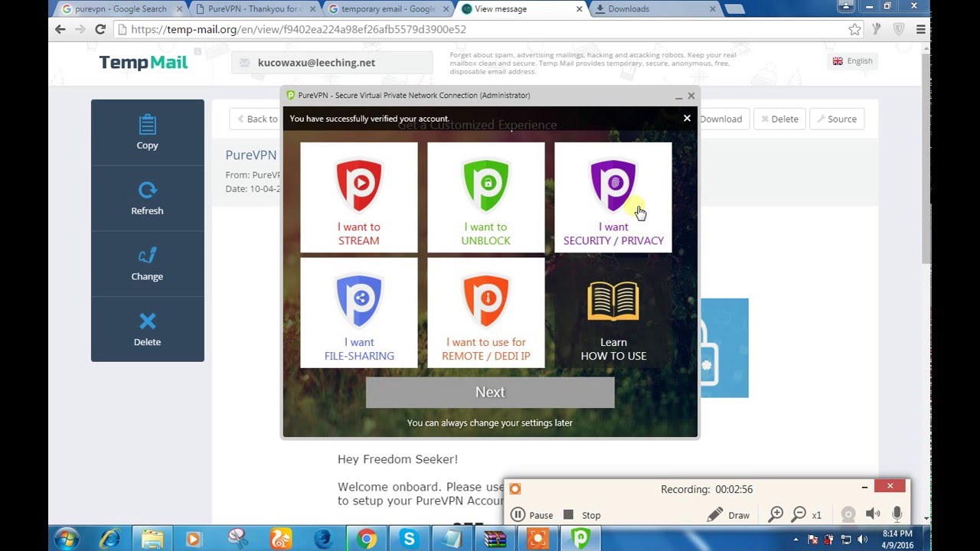The height and width of the screenshot is (551, 980).
Task: Click the system tray volume icon
Action: (x=861, y=539)
